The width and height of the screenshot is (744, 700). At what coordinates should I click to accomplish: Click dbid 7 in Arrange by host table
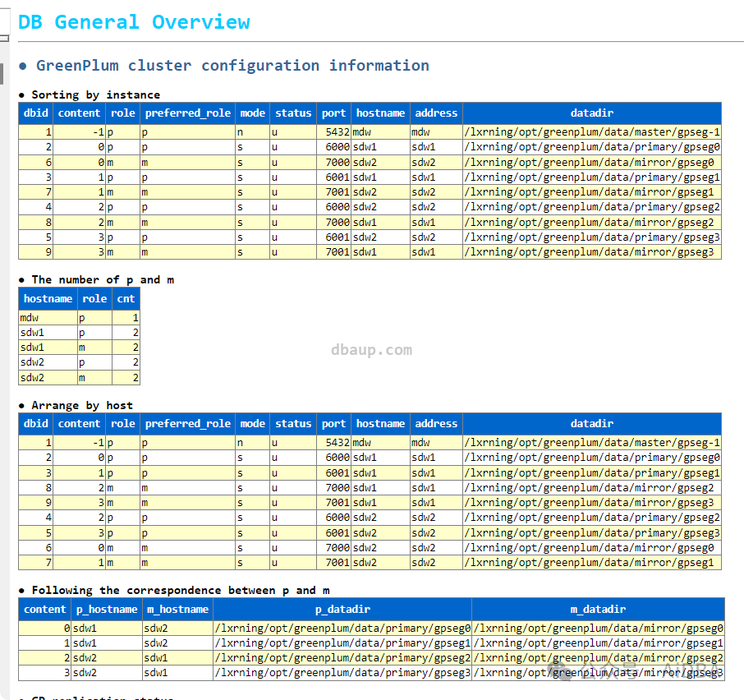(x=36, y=562)
